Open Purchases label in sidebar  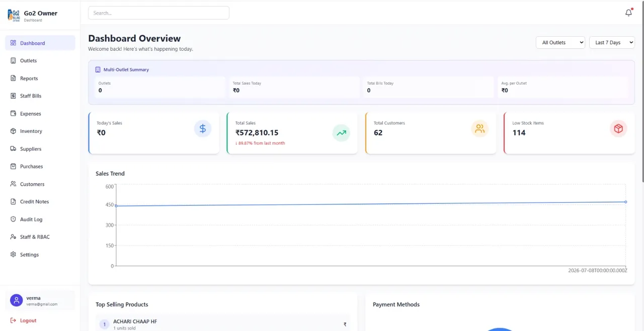(x=31, y=167)
